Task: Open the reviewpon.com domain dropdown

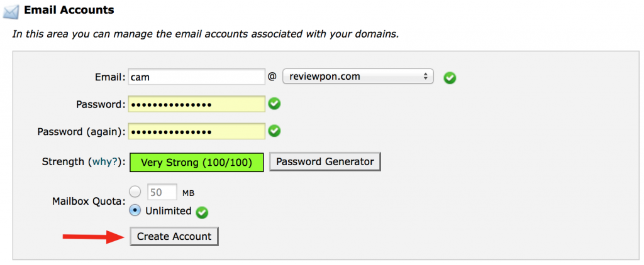Action: click(x=358, y=77)
